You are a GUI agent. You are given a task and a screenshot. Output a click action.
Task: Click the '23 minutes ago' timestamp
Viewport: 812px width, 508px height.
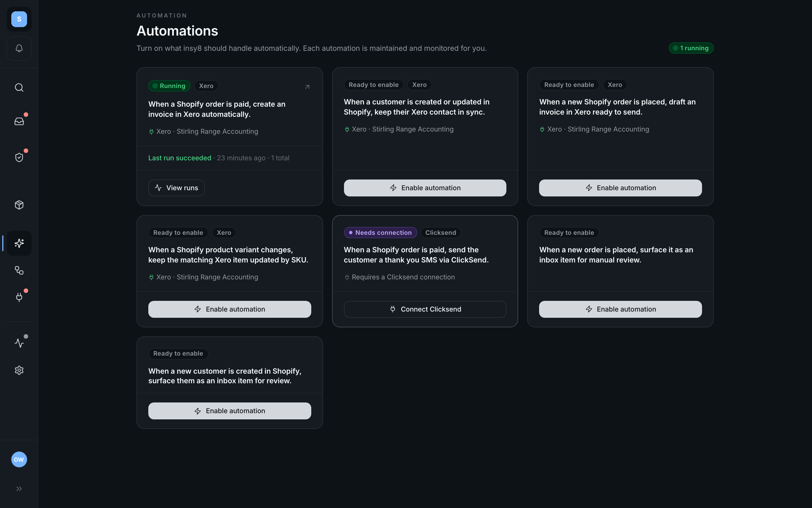pos(241,158)
